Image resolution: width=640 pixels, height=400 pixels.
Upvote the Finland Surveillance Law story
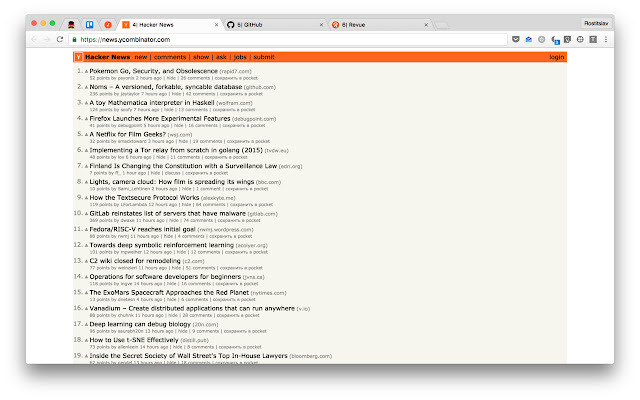pos(87,167)
